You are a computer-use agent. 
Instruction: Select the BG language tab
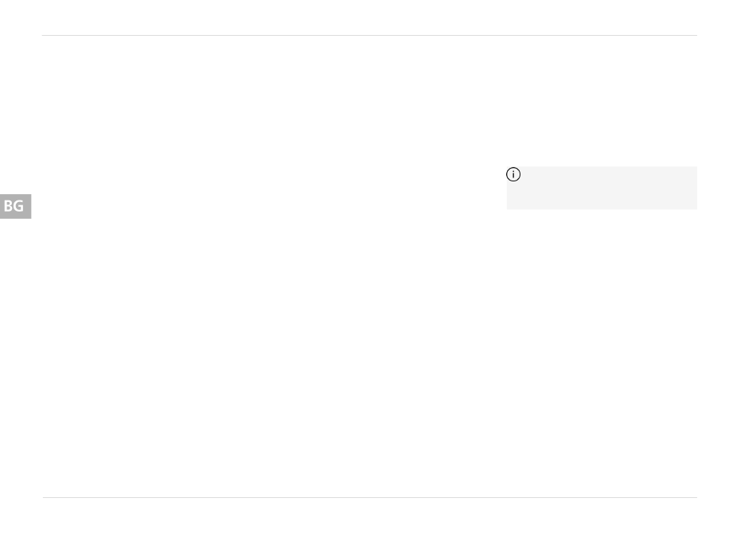pos(15,206)
